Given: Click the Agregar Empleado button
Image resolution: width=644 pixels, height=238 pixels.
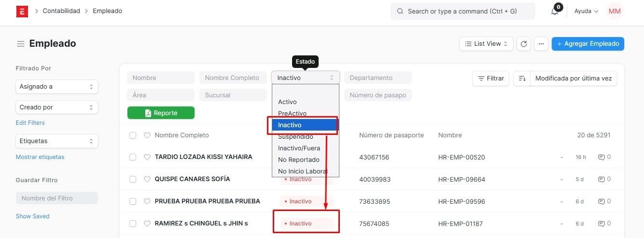Looking at the screenshot, I should pos(588,44).
